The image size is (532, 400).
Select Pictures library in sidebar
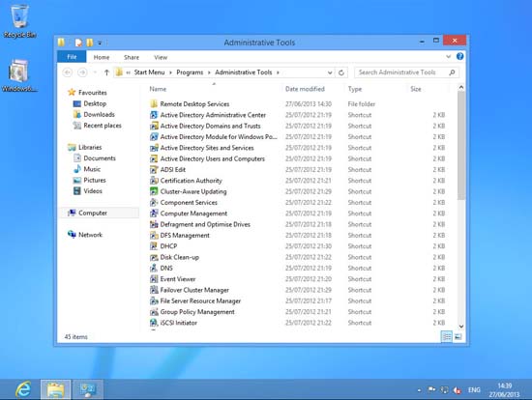point(95,180)
